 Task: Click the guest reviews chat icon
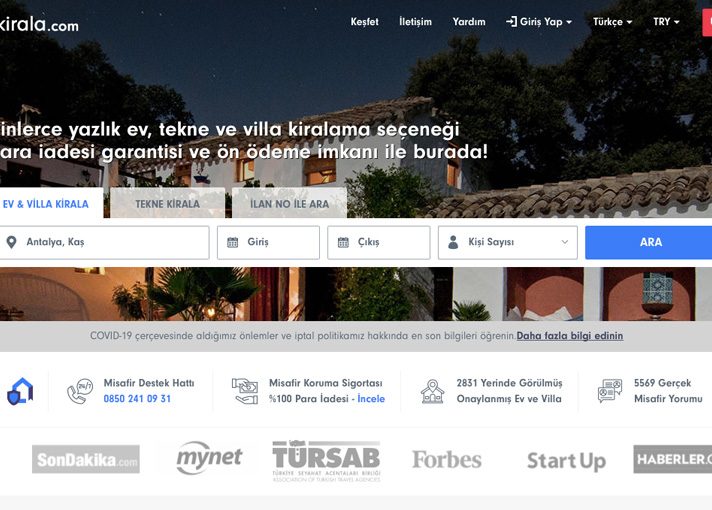(x=610, y=391)
